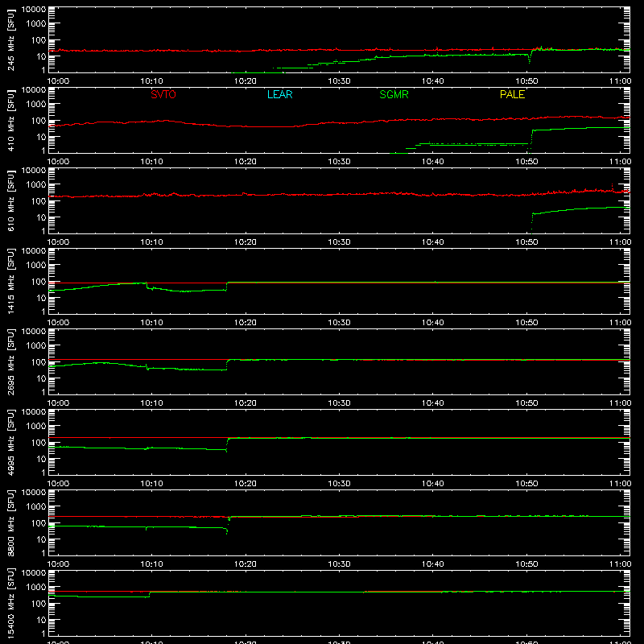Screen dimensions: 644x644
Task: Select the 2695 MHz [SFU] axis title
Action: pyautogui.click(x=10, y=361)
